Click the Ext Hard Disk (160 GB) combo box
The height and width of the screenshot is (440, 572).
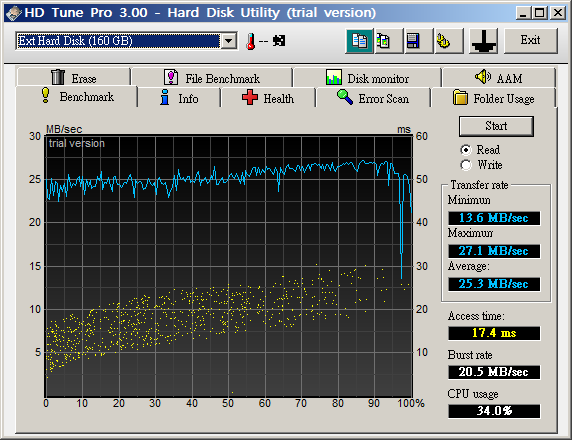click(x=126, y=41)
